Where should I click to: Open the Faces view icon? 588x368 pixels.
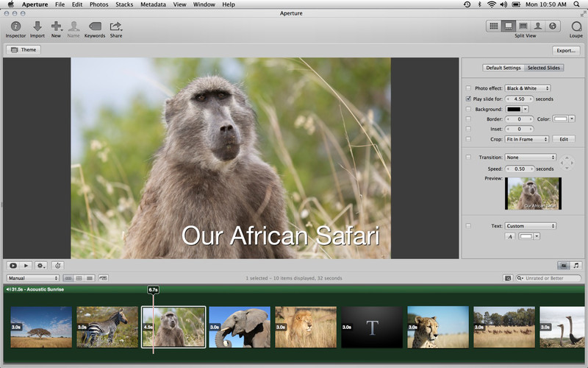(537, 26)
